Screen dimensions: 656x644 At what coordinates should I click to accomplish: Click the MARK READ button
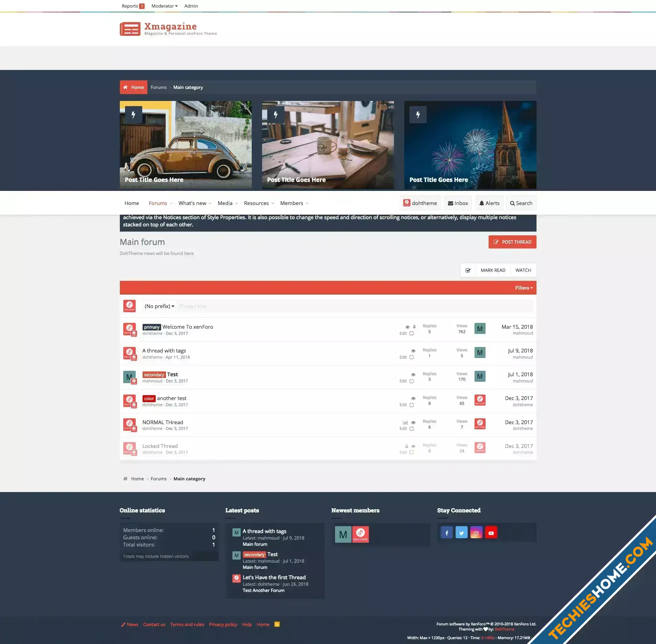point(493,270)
